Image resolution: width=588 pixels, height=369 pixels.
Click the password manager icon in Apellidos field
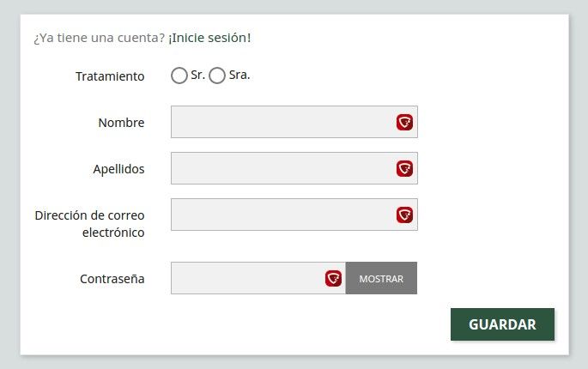(x=404, y=168)
